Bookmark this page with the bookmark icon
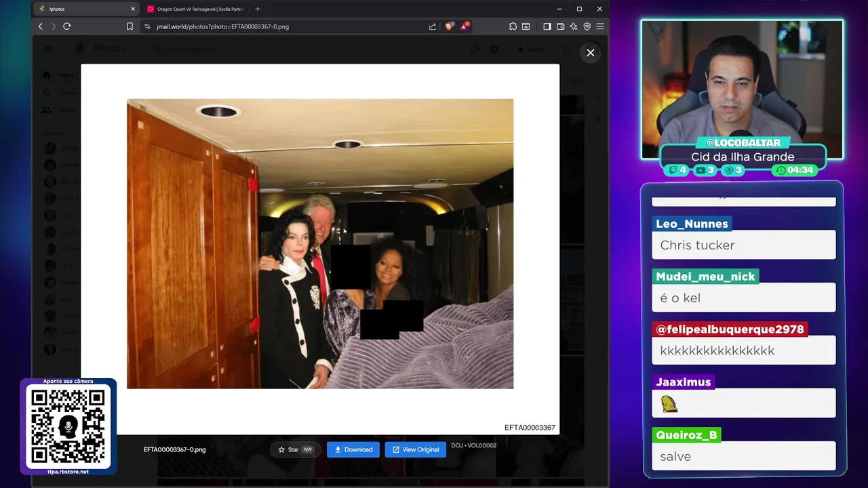 pyautogui.click(x=130, y=26)
